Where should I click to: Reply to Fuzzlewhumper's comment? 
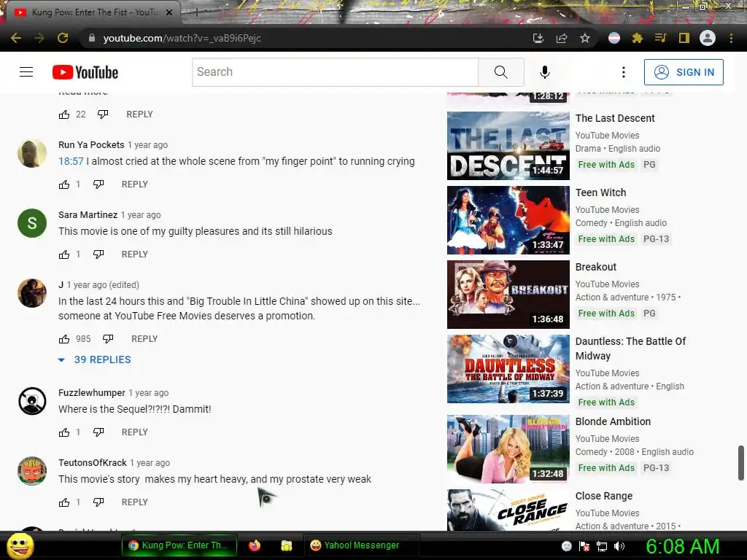pos(135,432)
